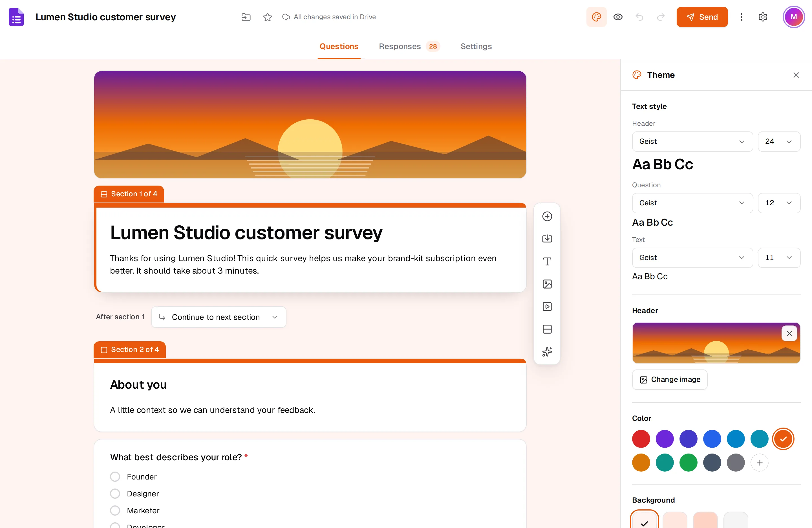This screenshot has height=528, width=812.
Task: Add a custom color swatch
Action: (x=759, y=463)
